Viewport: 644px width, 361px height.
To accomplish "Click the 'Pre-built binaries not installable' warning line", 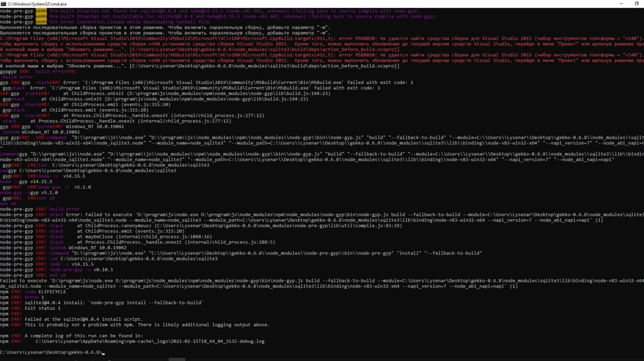I will coord(217,17).
